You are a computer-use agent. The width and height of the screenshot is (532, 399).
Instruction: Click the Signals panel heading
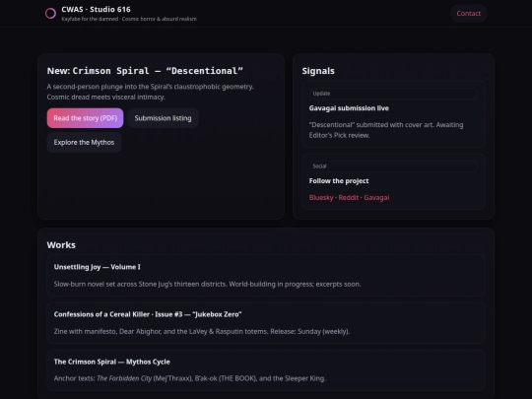point(318,71)
